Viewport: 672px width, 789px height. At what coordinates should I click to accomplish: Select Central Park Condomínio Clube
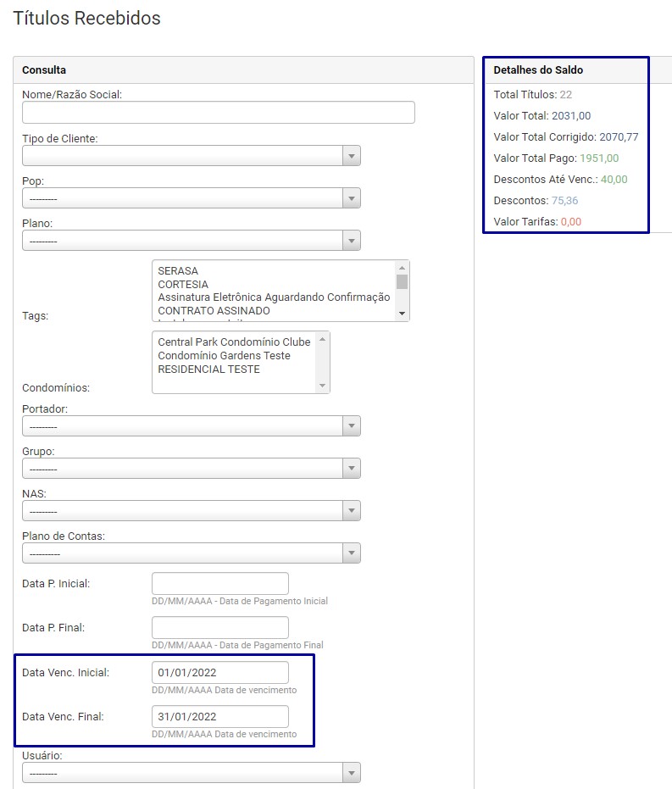[x=234, y=342]
